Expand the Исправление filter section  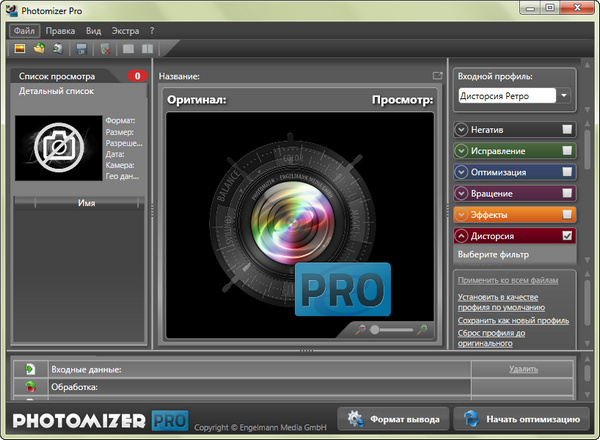tap(461, 151)
